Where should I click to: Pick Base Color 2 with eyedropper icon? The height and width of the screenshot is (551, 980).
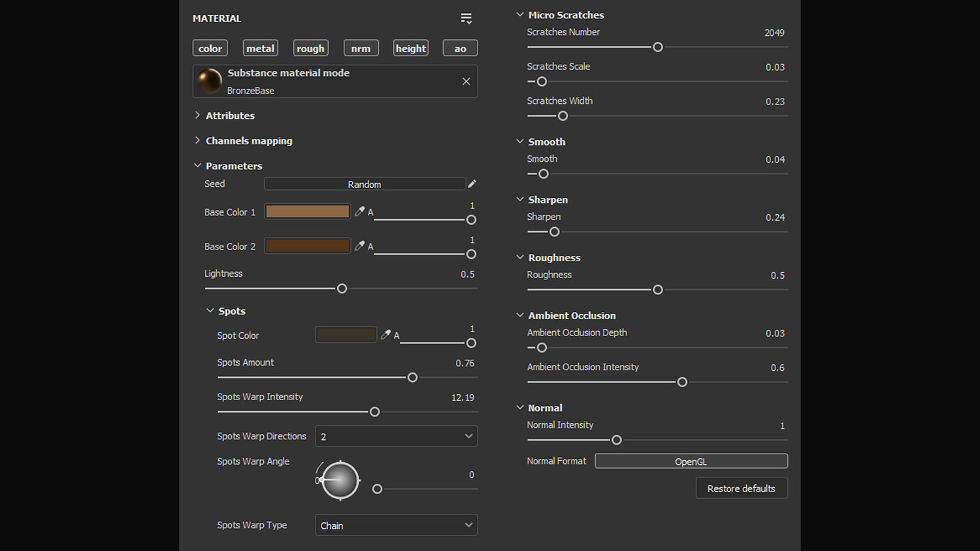(359, 246)
